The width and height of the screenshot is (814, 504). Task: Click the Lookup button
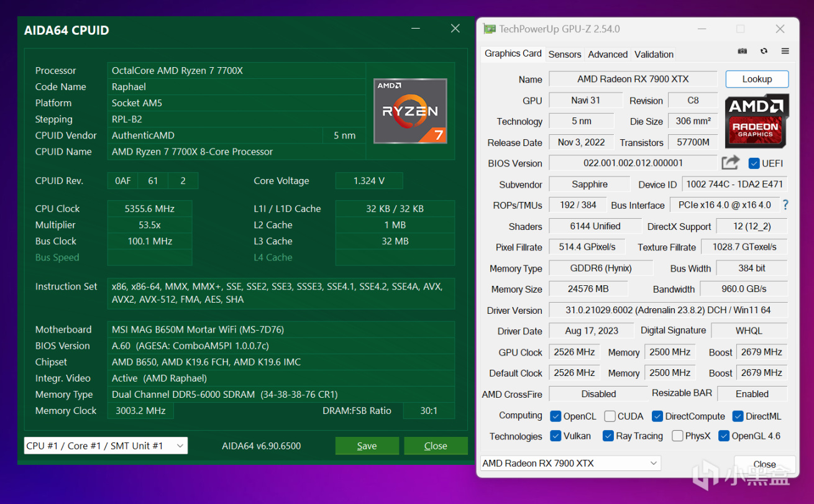click(x=757, y=79)
